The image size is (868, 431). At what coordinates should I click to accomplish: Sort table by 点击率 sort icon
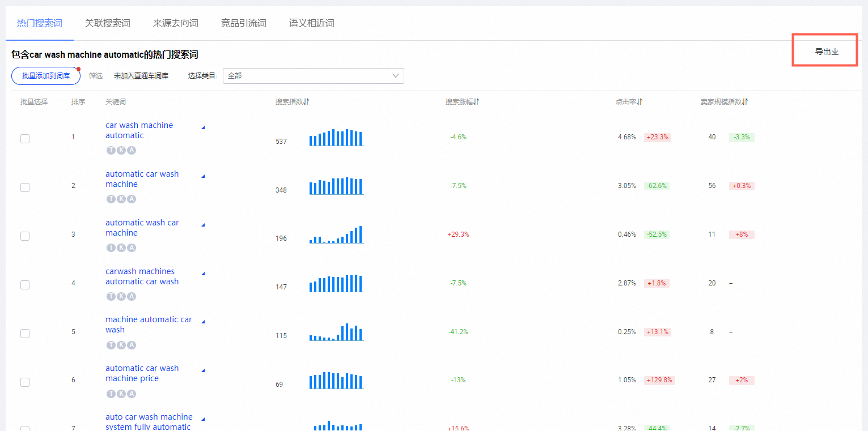tap(640, 102)
